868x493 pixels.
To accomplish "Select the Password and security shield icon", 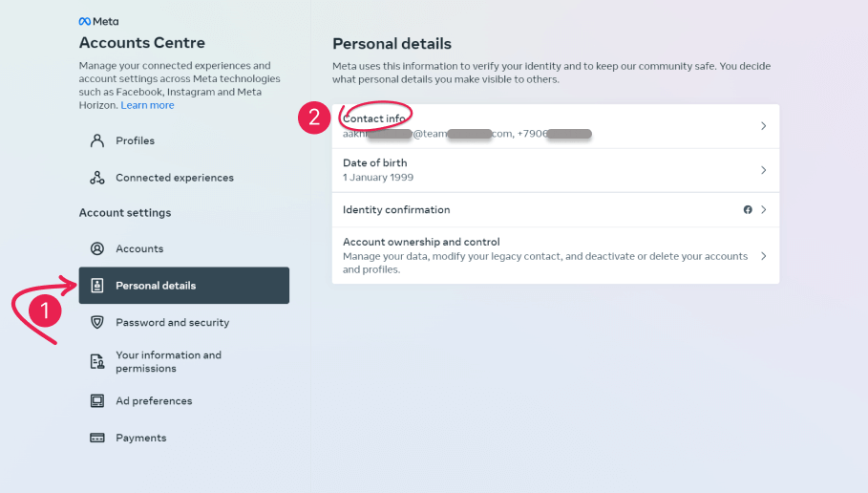I will 97,322.
